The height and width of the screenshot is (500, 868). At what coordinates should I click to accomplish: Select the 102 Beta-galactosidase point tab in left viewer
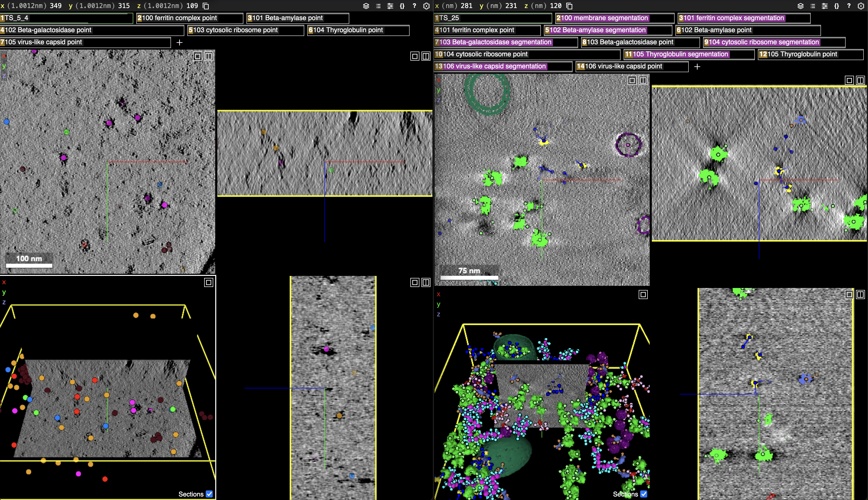coord(92,30)
